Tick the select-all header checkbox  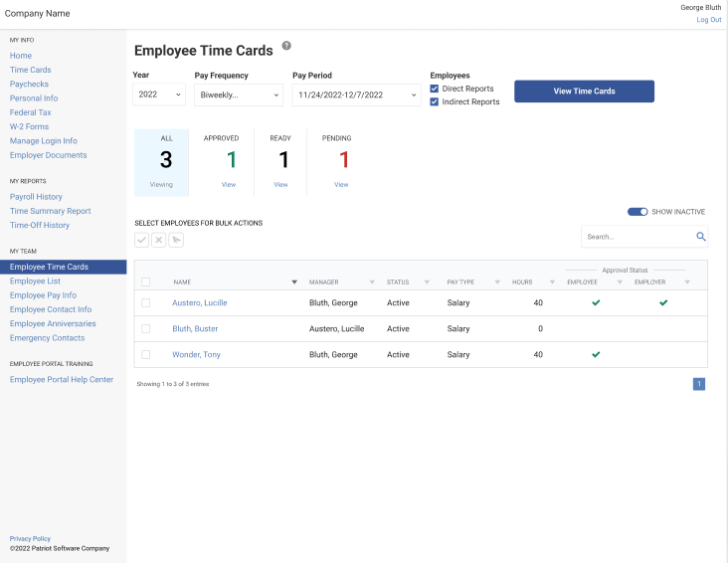tap(146, 281)
